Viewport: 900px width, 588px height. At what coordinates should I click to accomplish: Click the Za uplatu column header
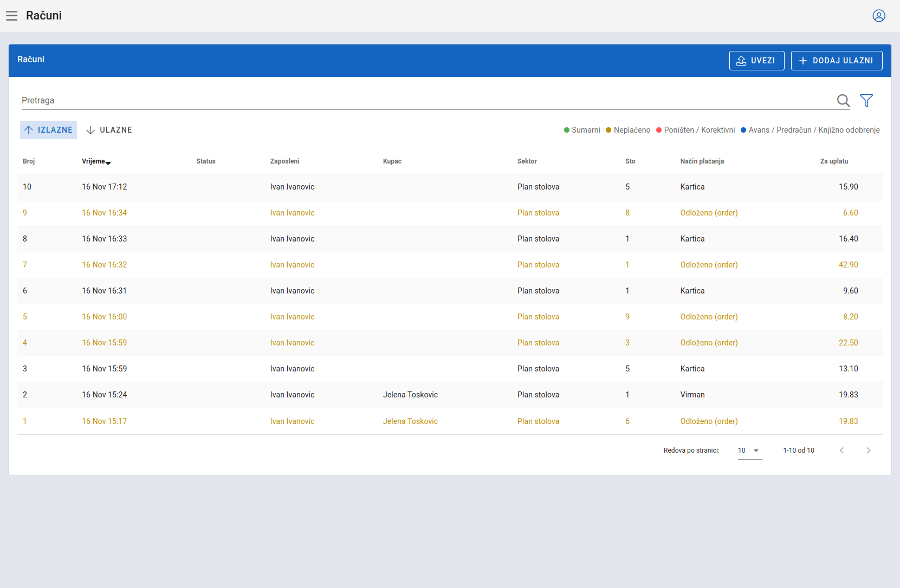click(834, 161)
